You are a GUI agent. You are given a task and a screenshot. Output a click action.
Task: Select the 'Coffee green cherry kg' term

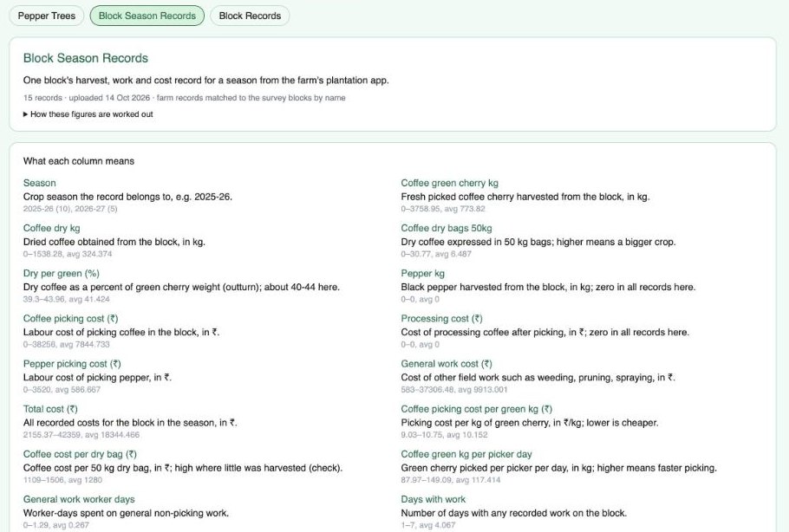449,183
